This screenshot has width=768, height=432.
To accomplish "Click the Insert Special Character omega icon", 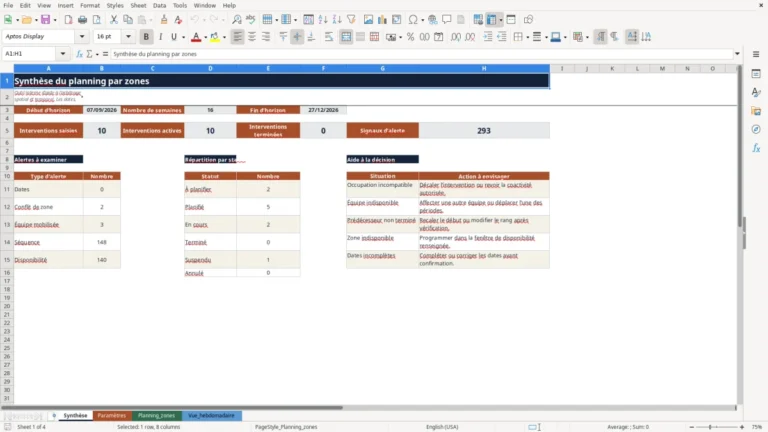I will point(413,20).
